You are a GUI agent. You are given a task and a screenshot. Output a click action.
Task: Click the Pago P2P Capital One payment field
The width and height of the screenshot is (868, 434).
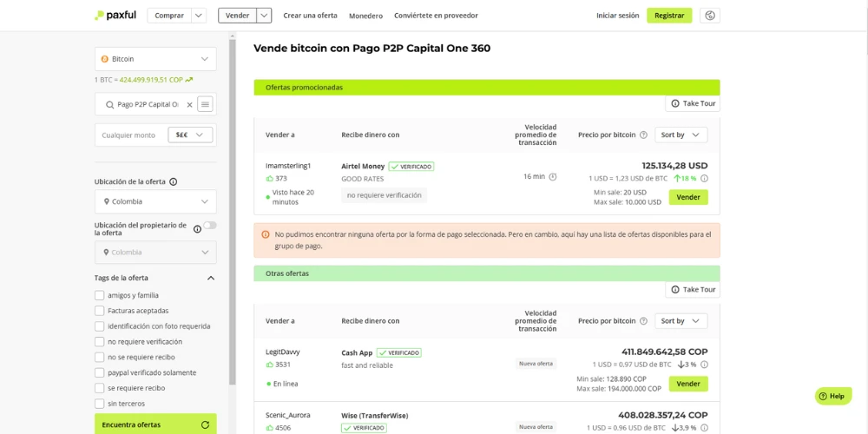pyautogui.click(x=148, y=104)
